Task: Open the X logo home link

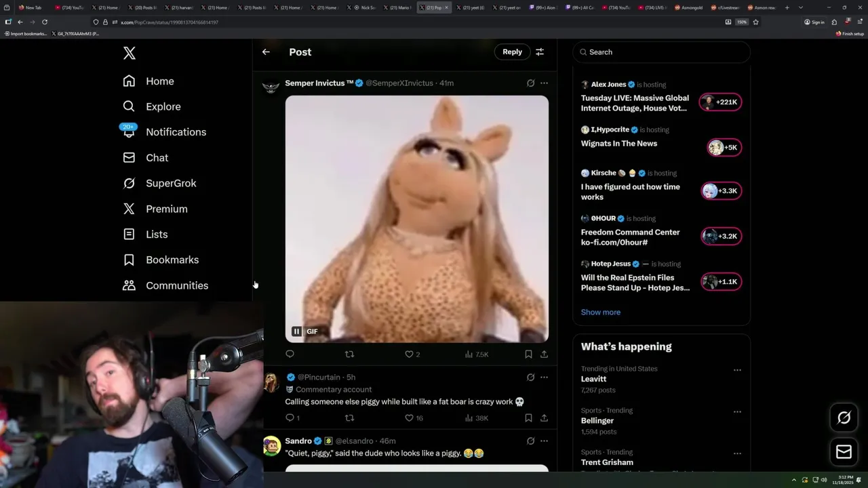Action: pos(129,53)
